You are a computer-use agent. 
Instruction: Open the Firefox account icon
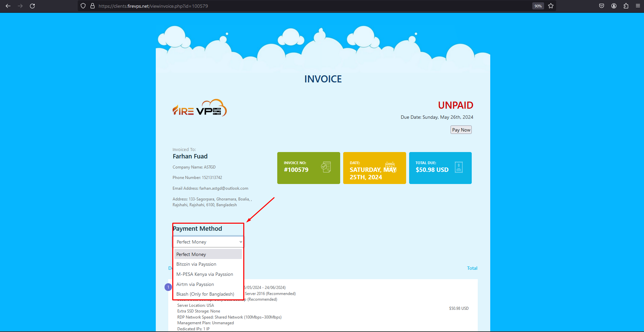614,6
